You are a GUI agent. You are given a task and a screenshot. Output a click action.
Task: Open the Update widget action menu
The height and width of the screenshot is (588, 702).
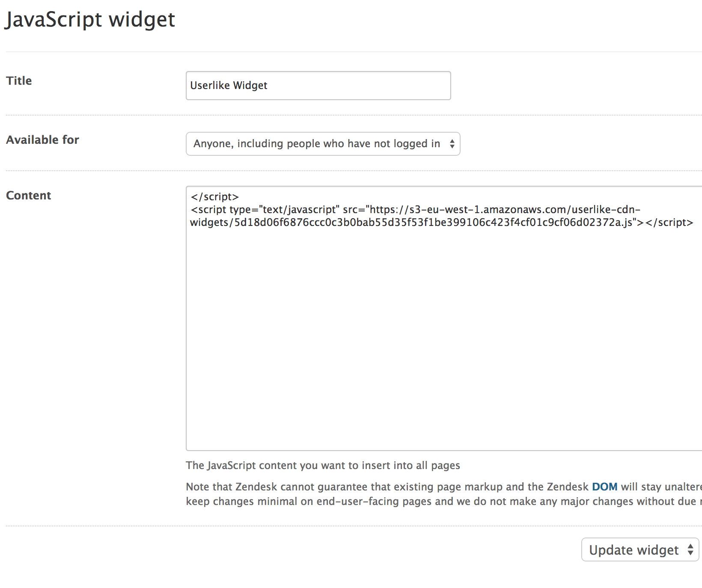640,549
